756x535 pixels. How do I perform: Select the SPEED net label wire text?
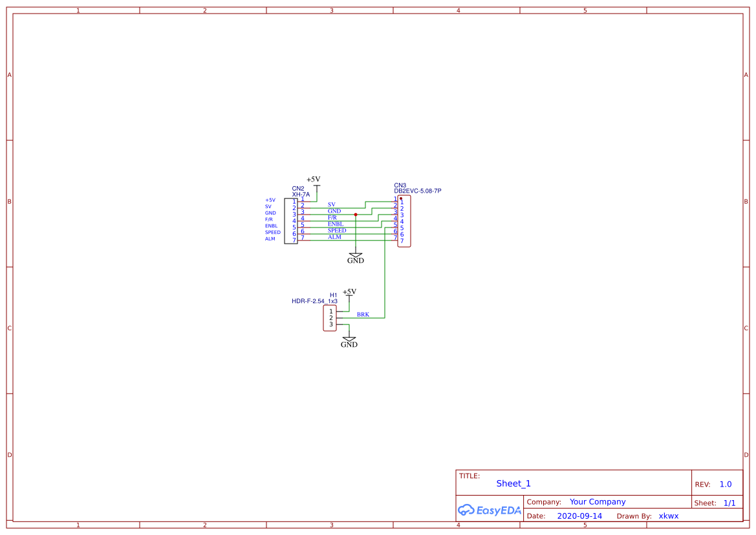pos(337,230)
